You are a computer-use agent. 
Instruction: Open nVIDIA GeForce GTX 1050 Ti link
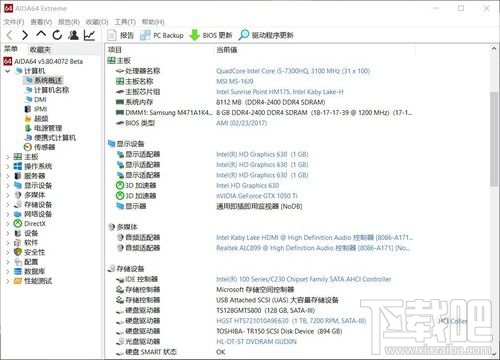coord(257,196)
